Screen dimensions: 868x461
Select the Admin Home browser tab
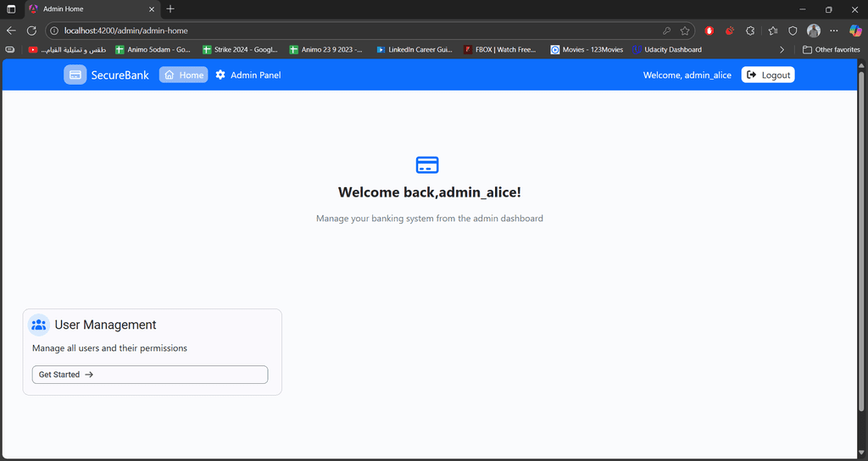(92, 8)
